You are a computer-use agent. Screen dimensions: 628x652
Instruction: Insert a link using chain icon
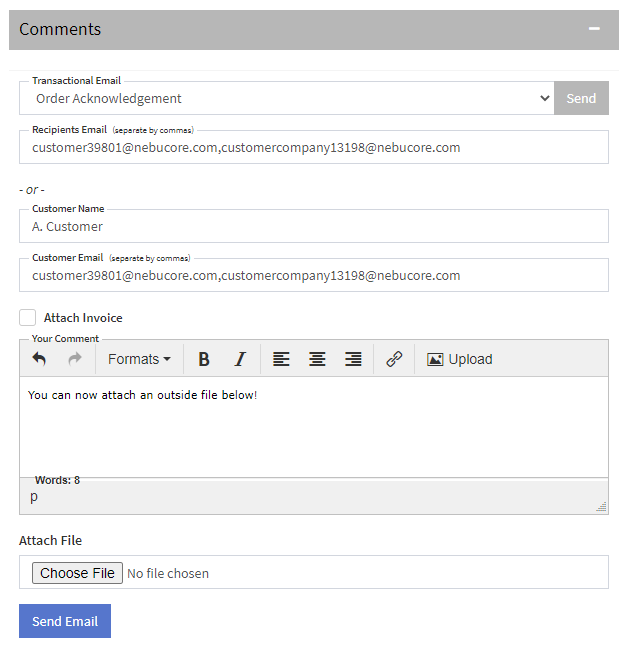click(x=394, y=359)
